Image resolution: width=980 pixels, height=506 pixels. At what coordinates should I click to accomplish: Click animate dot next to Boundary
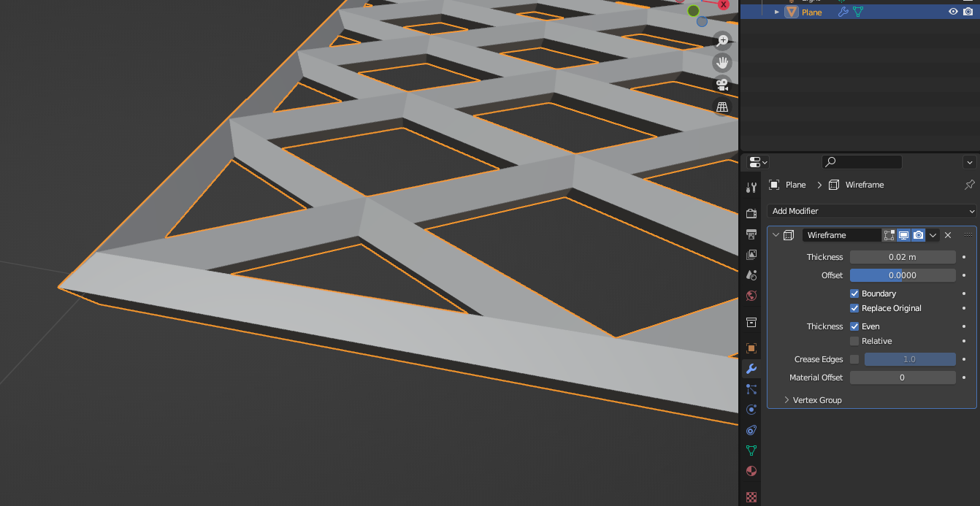pos(964,294)
